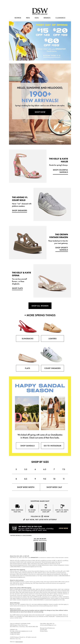Open the Instagram icon beside @DSW

pyautogui.click(x=42, y=516)
